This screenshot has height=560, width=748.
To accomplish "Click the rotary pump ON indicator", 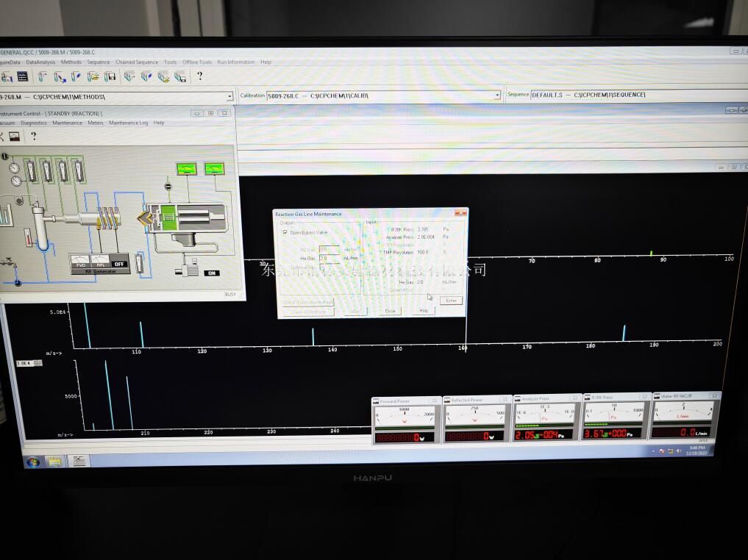I will click(212, 273).
